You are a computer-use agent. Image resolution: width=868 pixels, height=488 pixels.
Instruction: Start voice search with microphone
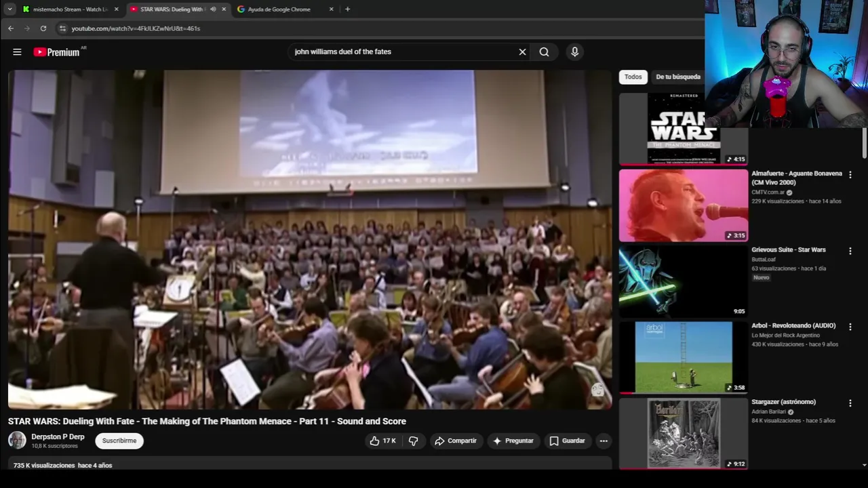tap(574, 52)
